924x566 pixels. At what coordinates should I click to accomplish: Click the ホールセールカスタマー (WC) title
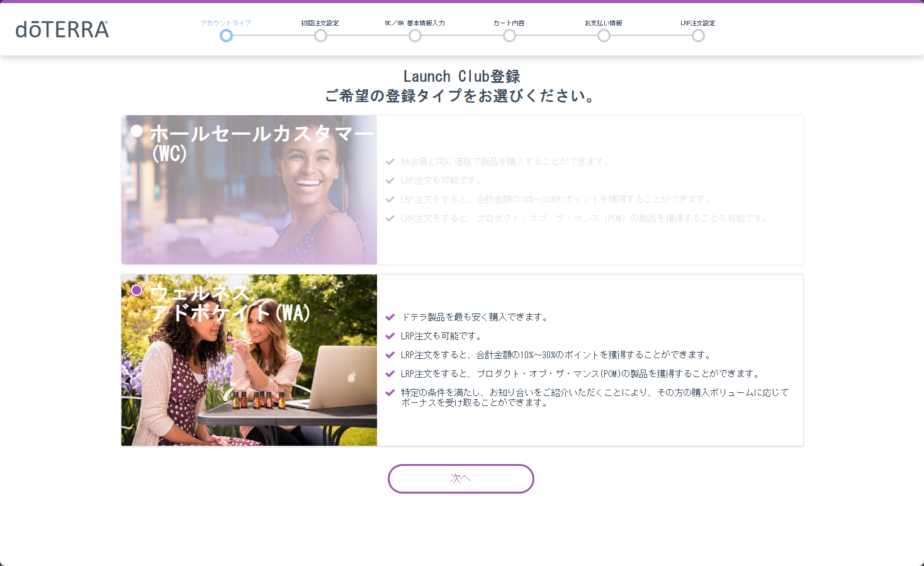pyautogui.click(x=262, y=144)
